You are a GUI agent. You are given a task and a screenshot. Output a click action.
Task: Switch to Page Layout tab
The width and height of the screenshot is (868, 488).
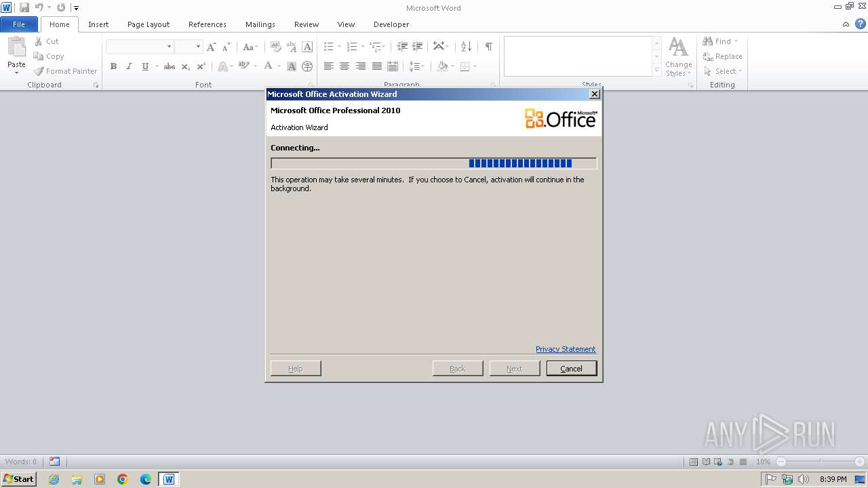click(x=149, y=24)
